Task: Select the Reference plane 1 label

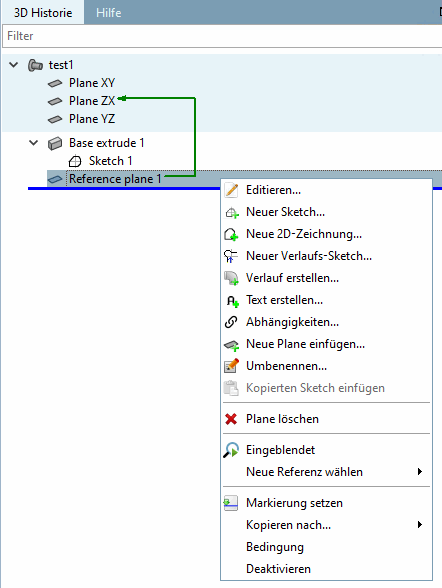Action: coord(115,179)
